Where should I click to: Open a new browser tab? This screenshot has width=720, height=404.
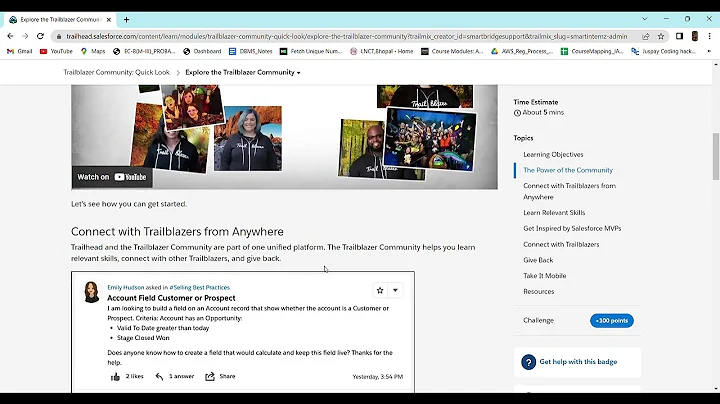(126, 20)
